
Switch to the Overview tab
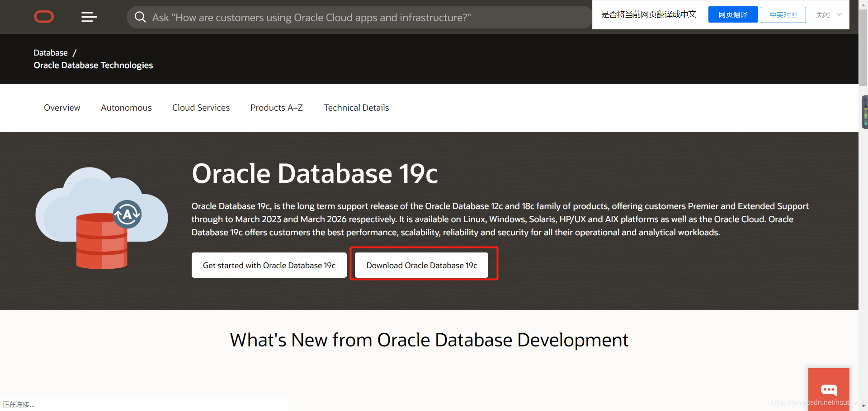click(62, 107)
